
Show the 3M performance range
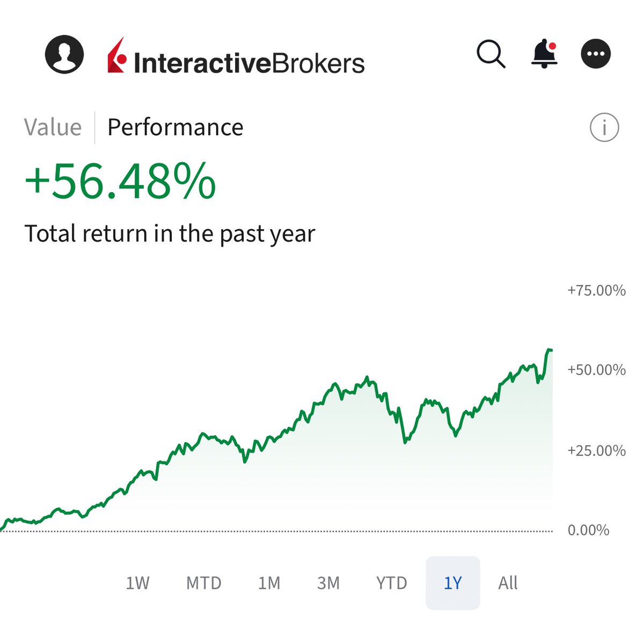(328, 583)
